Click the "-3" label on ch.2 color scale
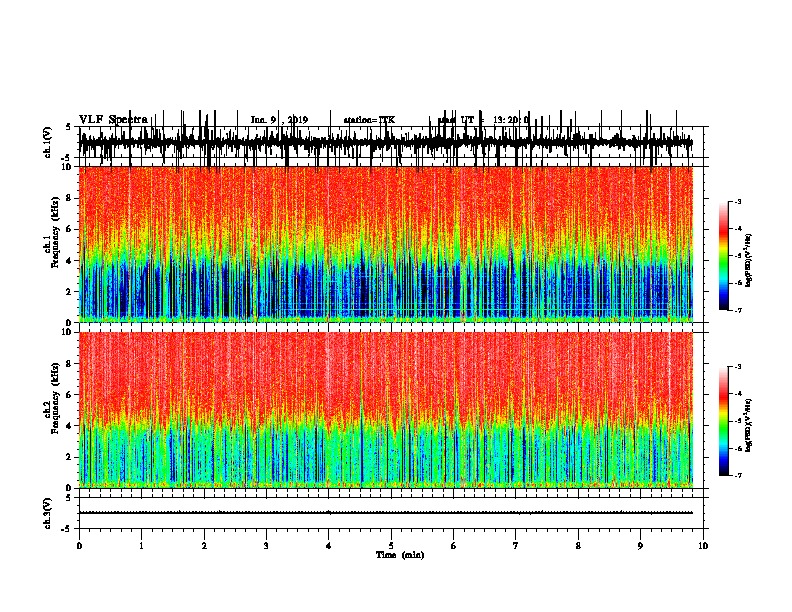This screenshot has height=612, width=792. tap(738, 367)
